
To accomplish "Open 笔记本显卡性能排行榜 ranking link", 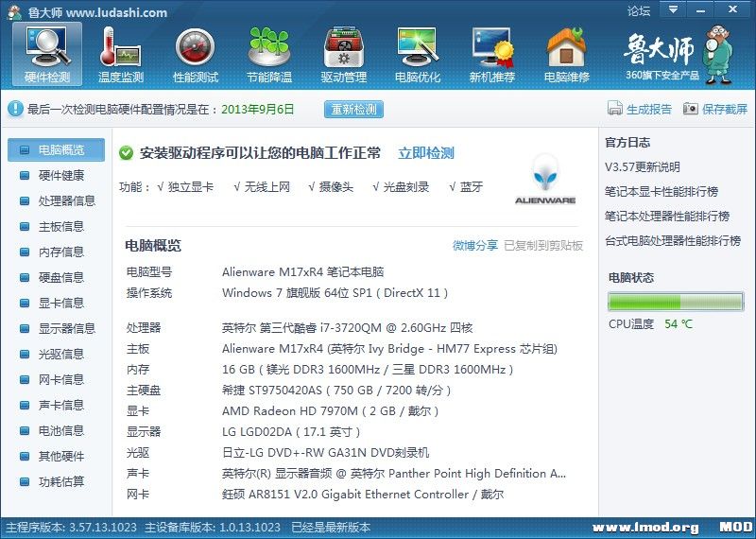I will pyautogui.click(x=661, y=192).
